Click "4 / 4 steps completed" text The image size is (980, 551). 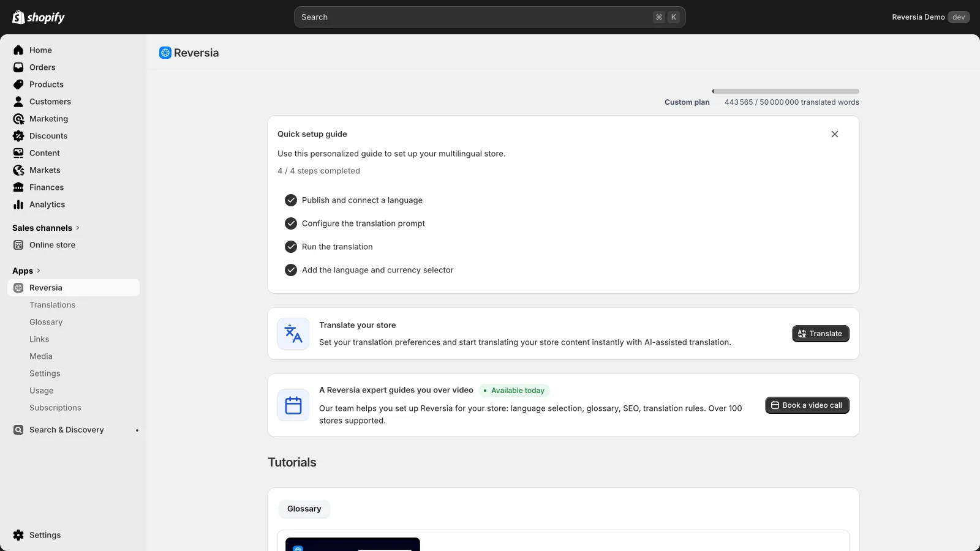point(318,171)
